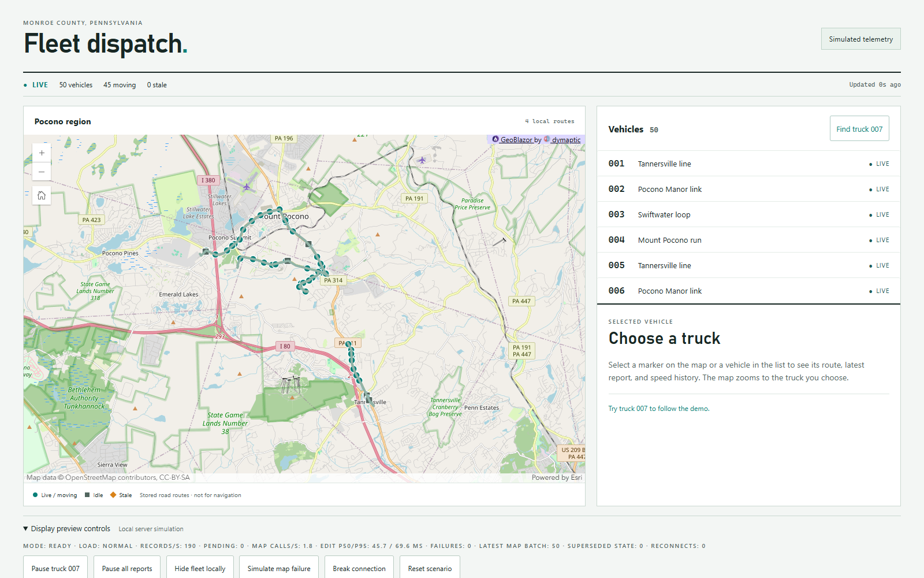
Task: Select vehicle 001 Tannersville line
Action: click(x=748, y=164)
